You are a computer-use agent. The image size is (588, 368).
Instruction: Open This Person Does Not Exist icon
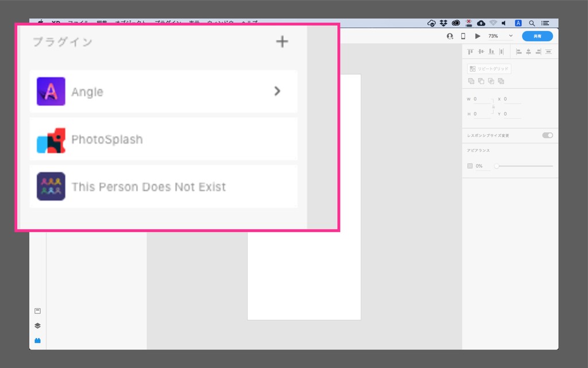click(51, 186)
